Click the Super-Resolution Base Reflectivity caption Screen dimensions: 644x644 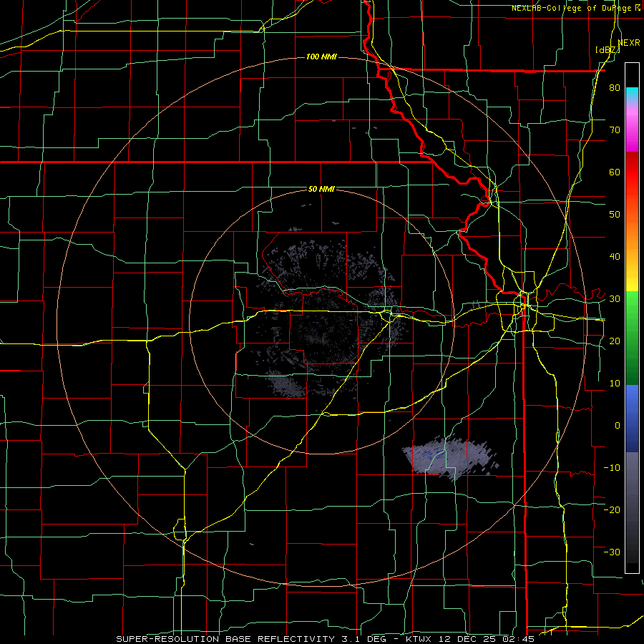pyautogui.click(x=225, y=639)
